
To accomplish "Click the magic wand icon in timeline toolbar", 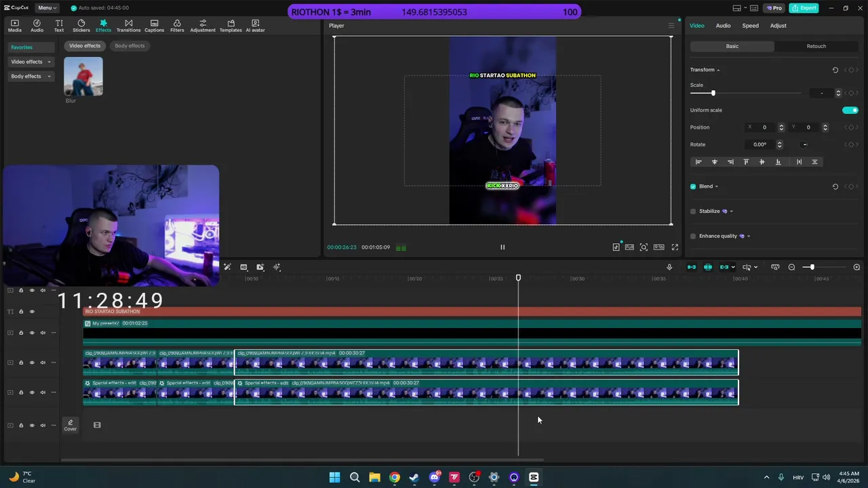I will [227, 267].
